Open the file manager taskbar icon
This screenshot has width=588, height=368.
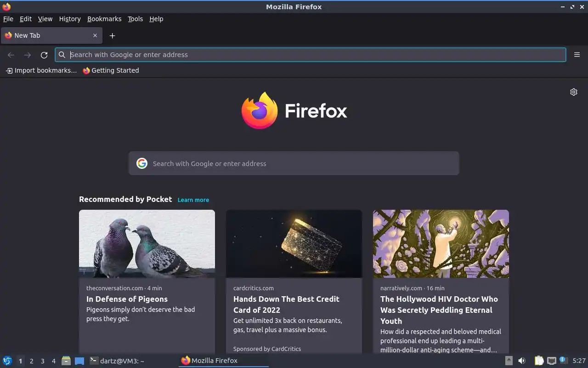pos(66,361)
